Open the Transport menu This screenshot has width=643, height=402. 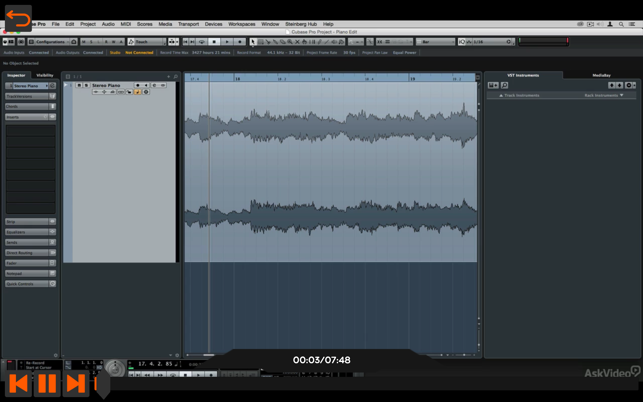(x=188, y=24)
